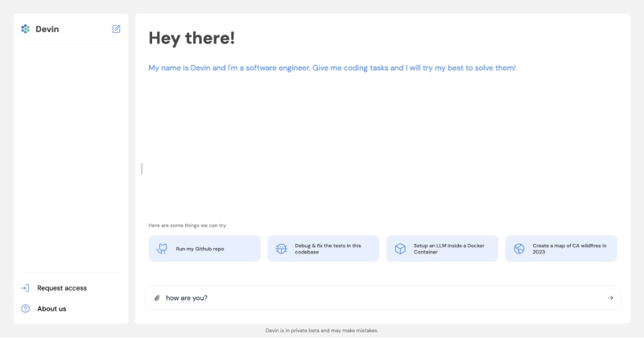Viewport: 644px width, 338px height.
Task: Click the bug icon on the Debug card
Action: [x=281, y=249]
